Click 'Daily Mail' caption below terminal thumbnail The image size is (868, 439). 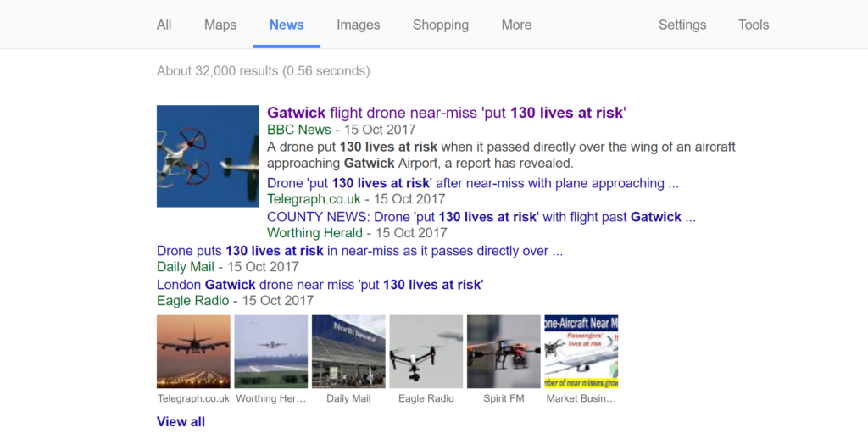click(x=348, y=398)
